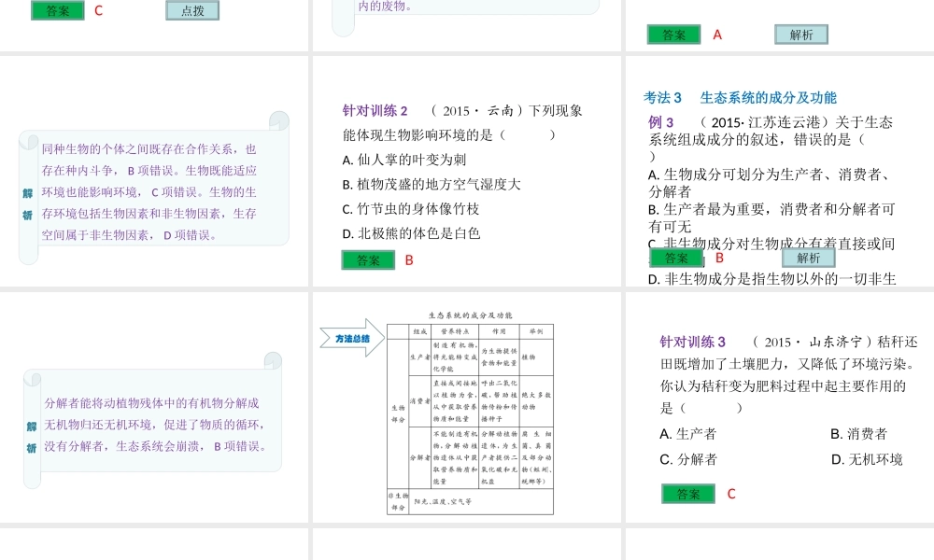Click the text 内的废物 in the top slide
Viewport: 934px width, 560px height.
pyautogui.click(x=384, y=6)
